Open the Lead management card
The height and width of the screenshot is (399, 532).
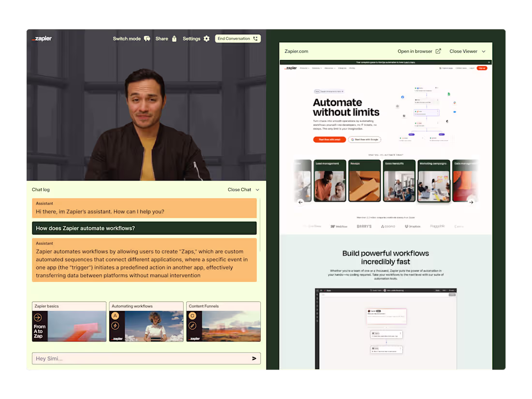click(x=330, y=181)
